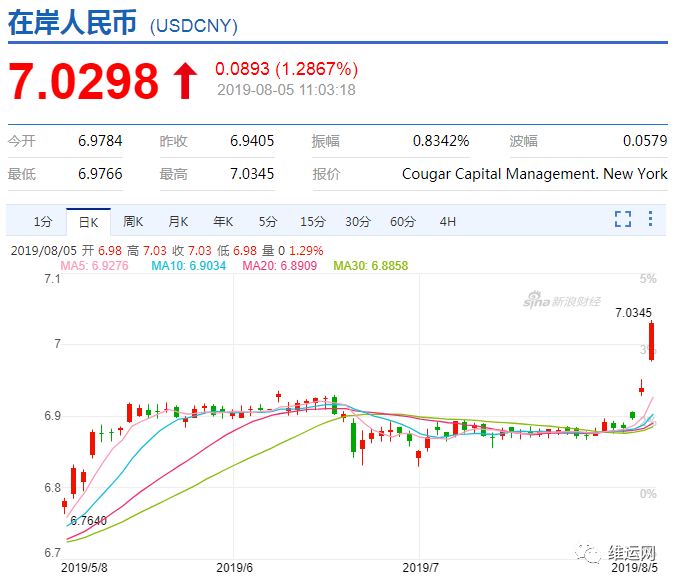This screenshot has width=677, height=583.
Task: Click the 振幅 value 0.8342%
Action: click(x=441, y=141)
